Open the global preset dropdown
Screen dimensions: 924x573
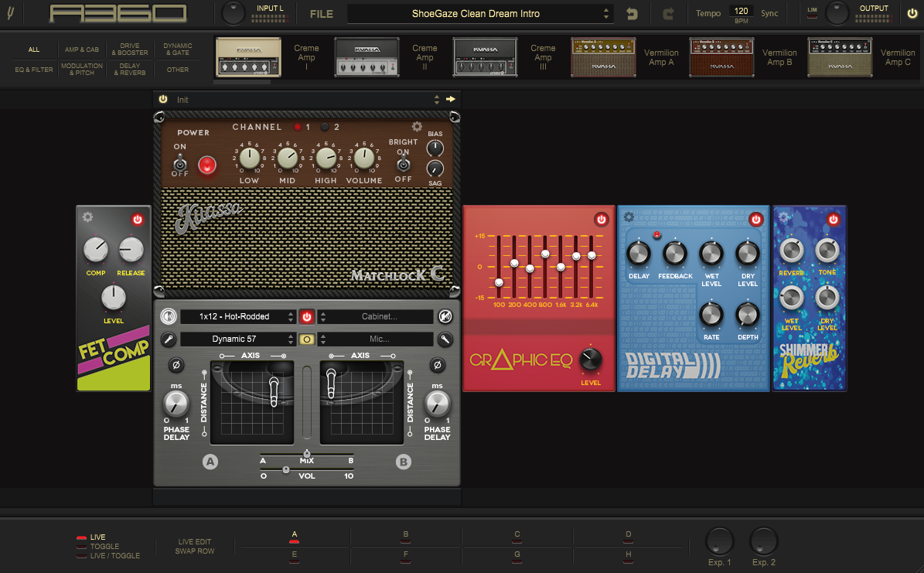pyautogui.click(x=479, y=14)
